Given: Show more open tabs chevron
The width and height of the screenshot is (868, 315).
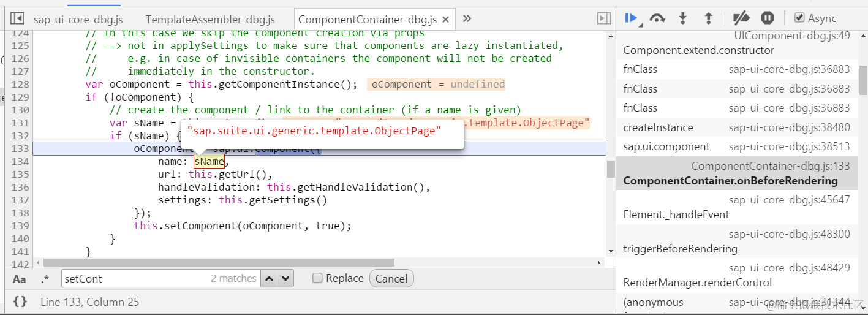Looking at the screenshot, I should pos(467,18).
